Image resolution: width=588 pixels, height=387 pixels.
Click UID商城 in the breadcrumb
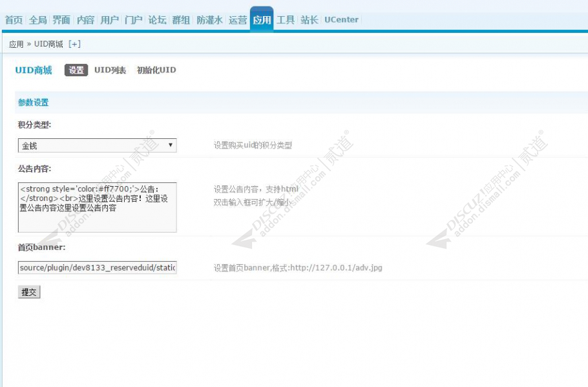click(48, 44)
